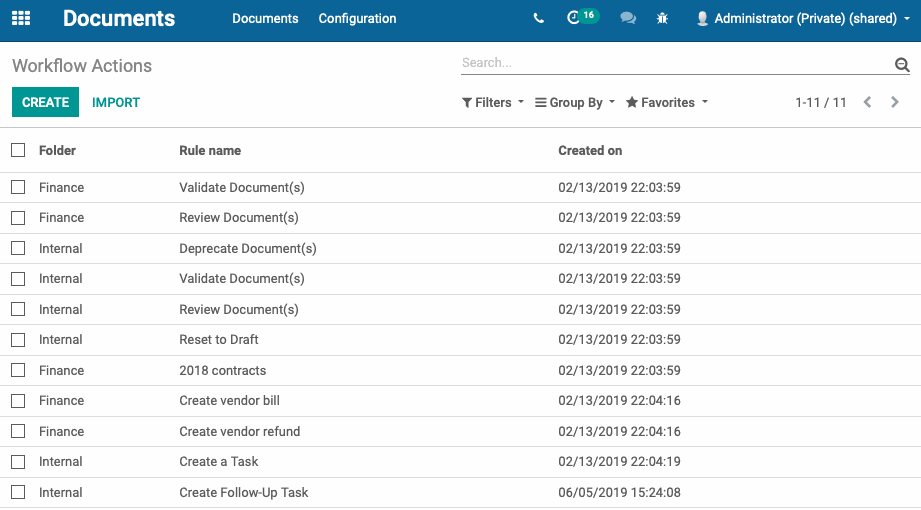Viewport: 921px width, 510px height.
Task: Check the Create vendor bill row checkbox
Action: click(x=18, y=401)
